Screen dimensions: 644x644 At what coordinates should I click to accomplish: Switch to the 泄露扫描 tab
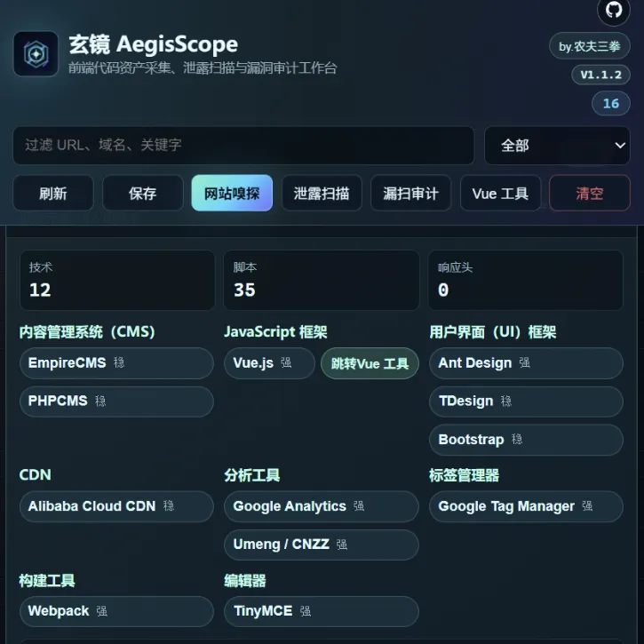click(322, 193)
